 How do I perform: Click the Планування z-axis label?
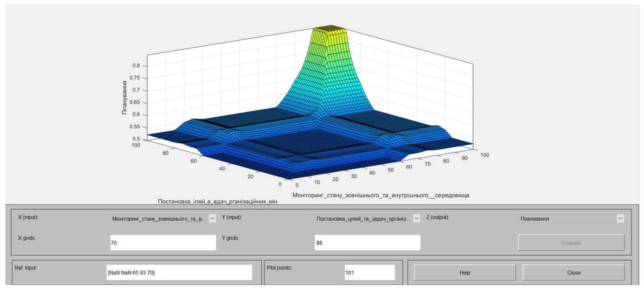[124, 97]
